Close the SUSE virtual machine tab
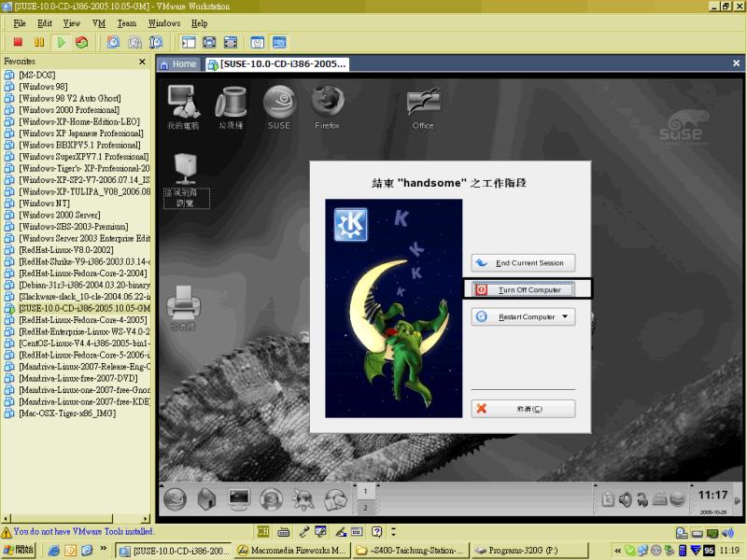This screenshot has width=747, height=560. coord(736,63)
